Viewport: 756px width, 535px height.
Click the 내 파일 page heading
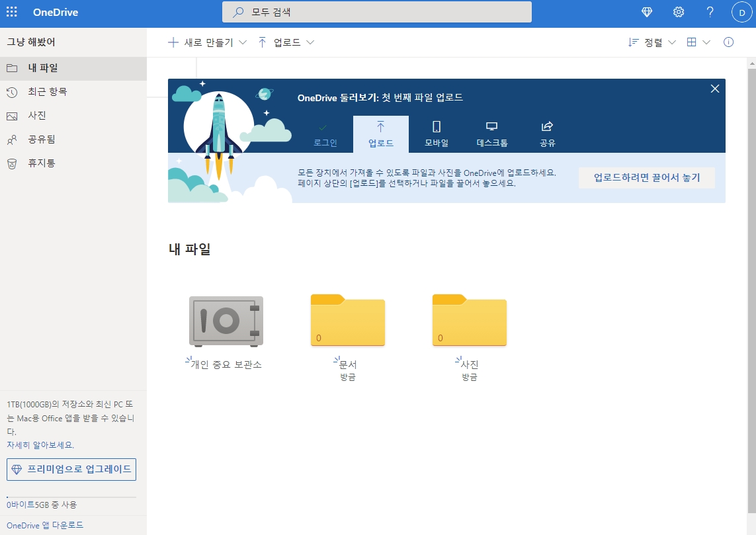pos(189,249)
